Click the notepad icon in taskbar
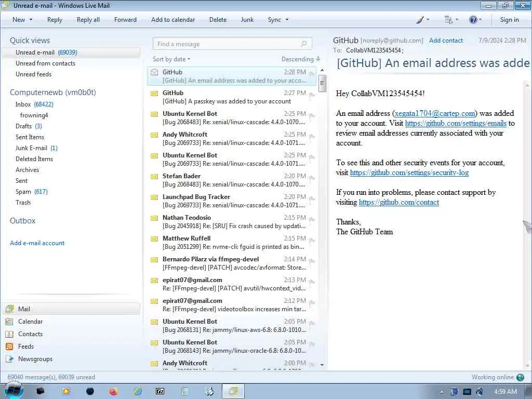Image resolution: width=532 pixels, height=399 pixels. click(184, 392)
